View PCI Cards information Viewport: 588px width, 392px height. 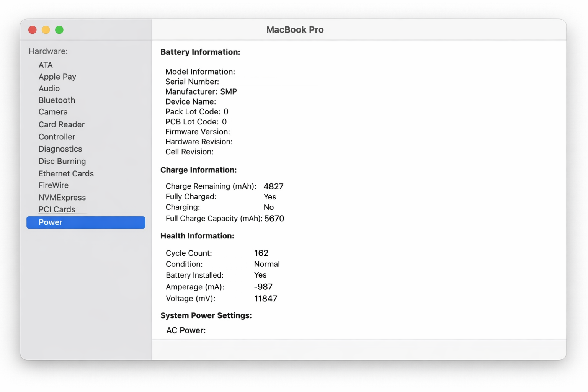(57, 209)
